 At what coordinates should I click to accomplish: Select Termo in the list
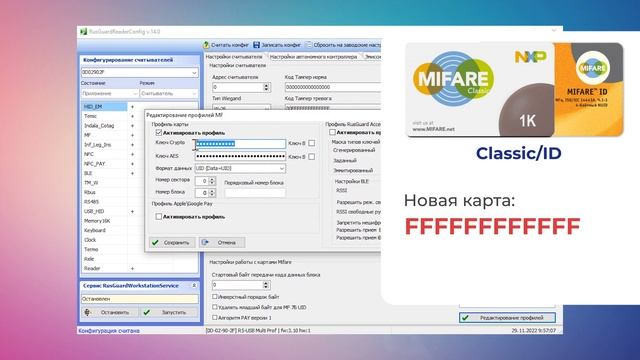click(x=91, y=249)
